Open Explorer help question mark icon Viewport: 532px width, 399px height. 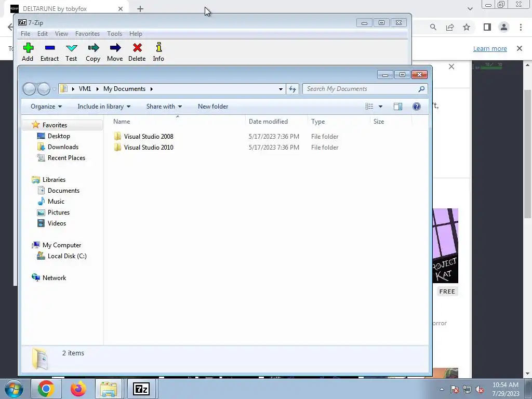[417, 107]
